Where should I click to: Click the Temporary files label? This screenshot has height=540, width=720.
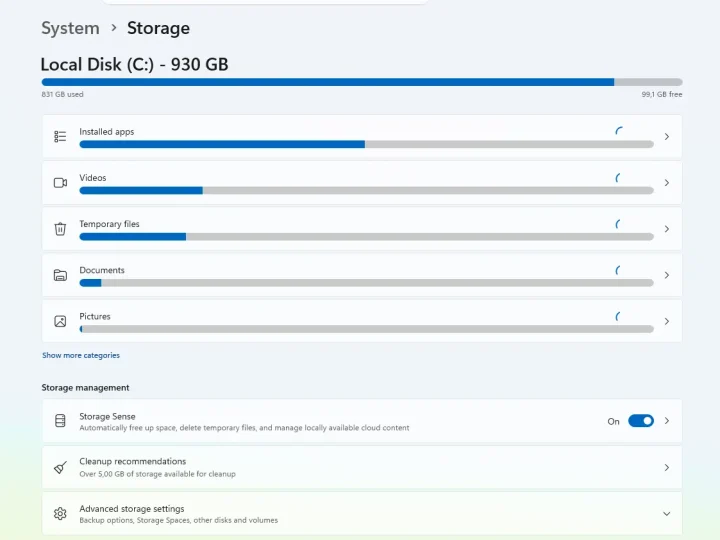109,224
